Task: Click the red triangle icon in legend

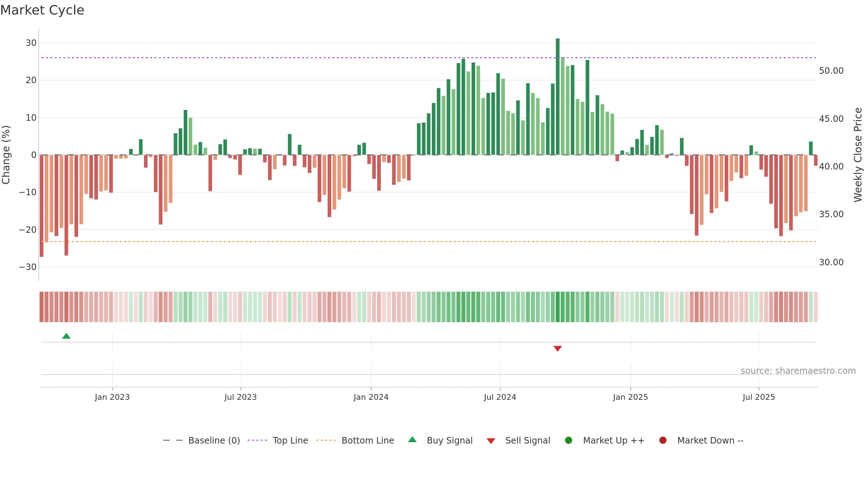Action: pyautogui.click(x=491, y=441)
